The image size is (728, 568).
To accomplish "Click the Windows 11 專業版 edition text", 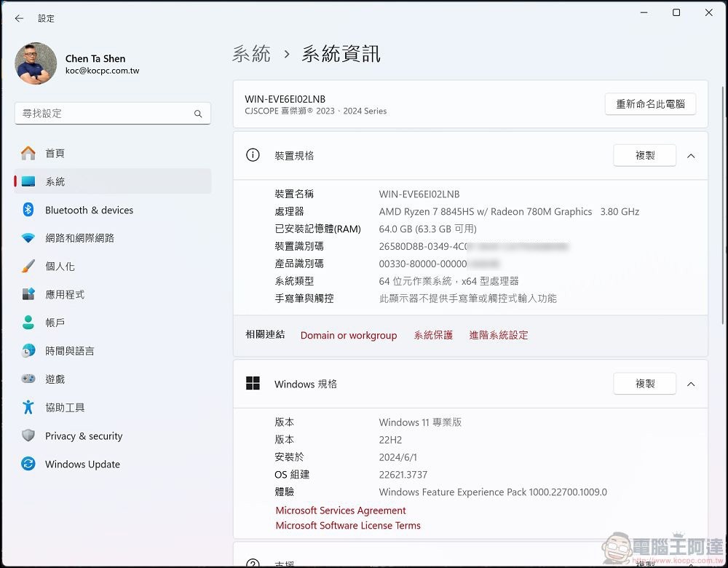I will (x=420, y=422).
